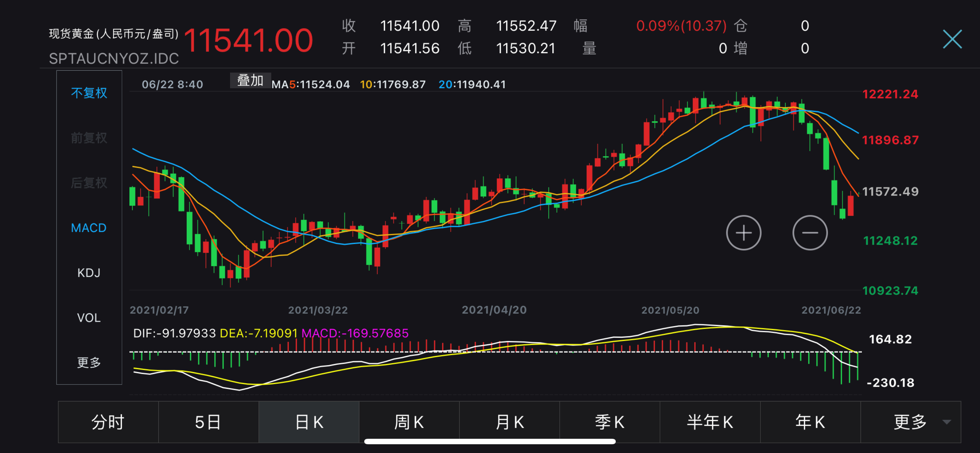The height and width of the screenshot is (453, 980).
Task: Select the 周K period tab
Action: point(409,422)
